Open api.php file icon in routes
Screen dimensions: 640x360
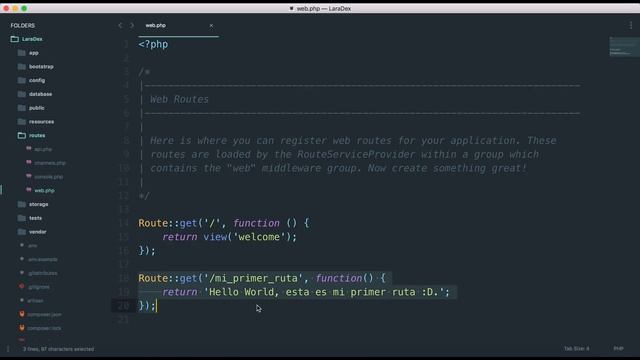pyautogui.click(x=29, y=149)
